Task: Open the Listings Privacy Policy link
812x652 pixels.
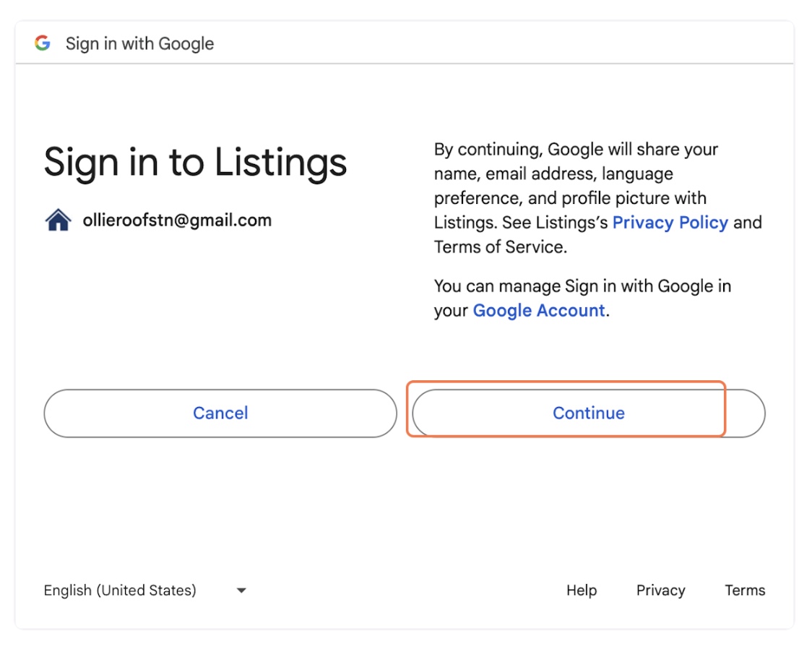Action: 670,223
